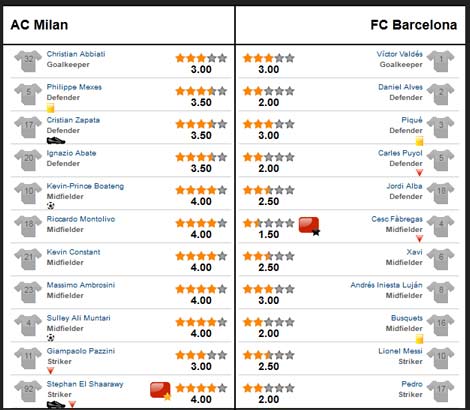This screenshot has height=410, width=470.
Task: Click the yellow card under Piqué
Action: 419,141
